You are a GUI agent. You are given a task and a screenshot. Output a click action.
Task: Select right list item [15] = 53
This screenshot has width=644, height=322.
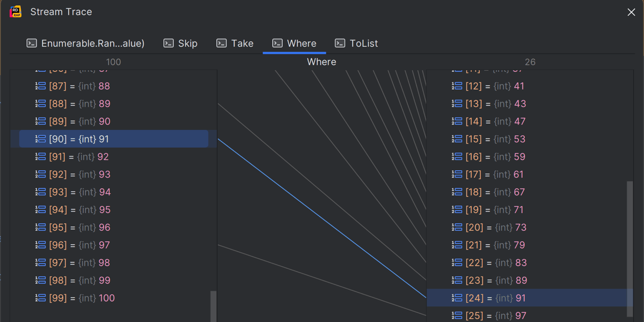tap(496, 139)
